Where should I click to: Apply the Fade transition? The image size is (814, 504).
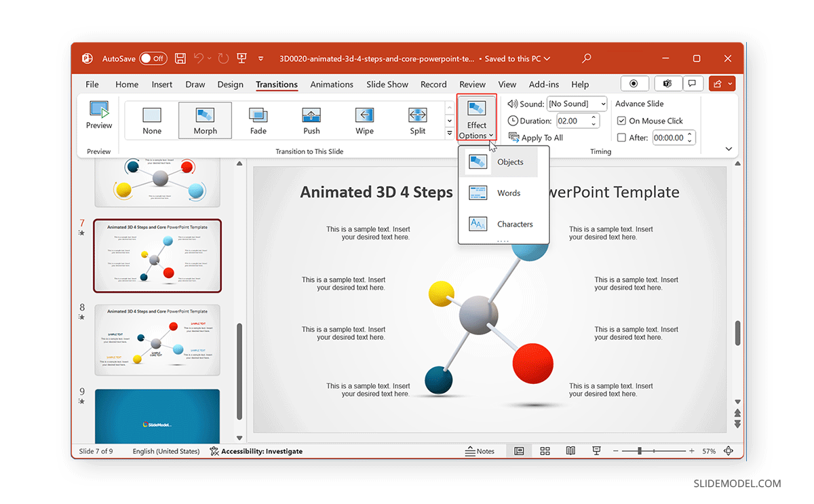[x=258, y=120]
